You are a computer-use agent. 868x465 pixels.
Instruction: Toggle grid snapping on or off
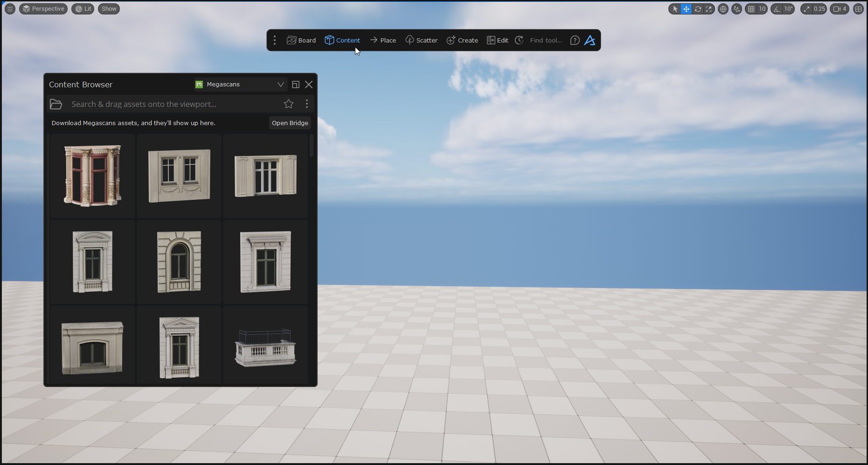pos(751,9)
